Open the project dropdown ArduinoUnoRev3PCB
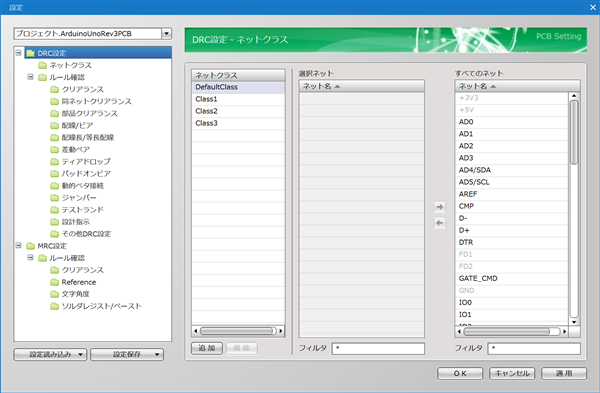Image resolution: width=600 pixels, height=393 pixels. coord(166,34)
